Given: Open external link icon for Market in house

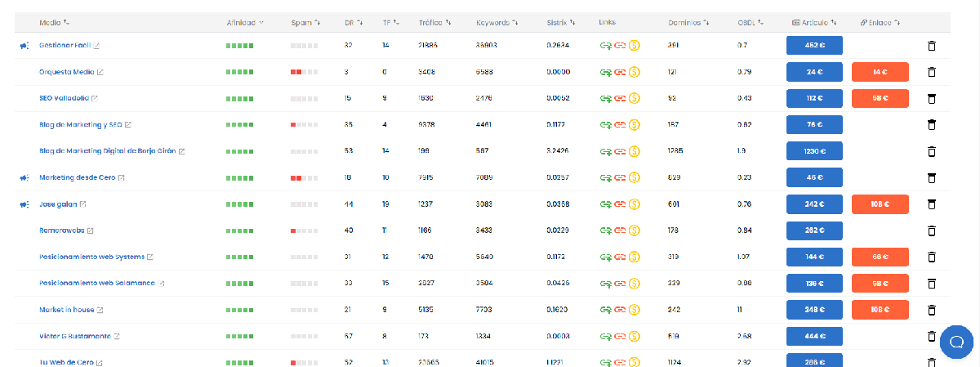Looking at the screenshot, I should (100, 310).
